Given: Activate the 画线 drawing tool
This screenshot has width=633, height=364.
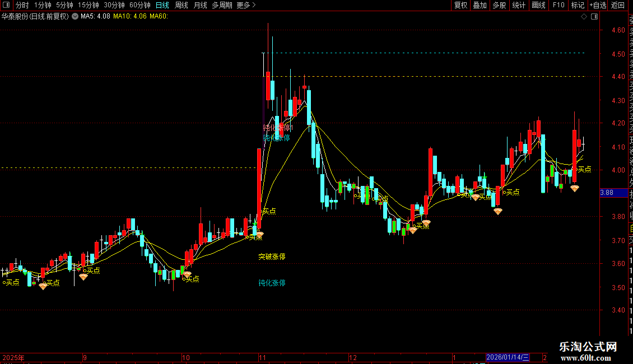Looking at the screenshot, I should pyautogui.click(x=538, y=5).
